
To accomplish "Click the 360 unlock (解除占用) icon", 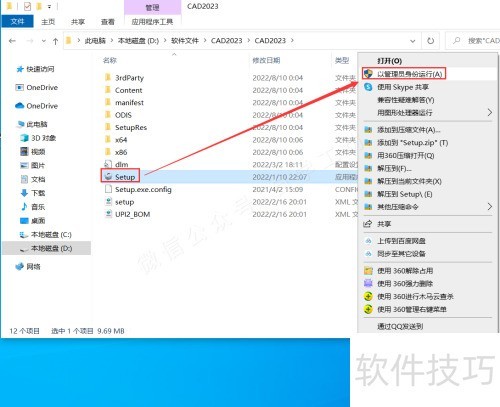I will (x=368, y=271).
